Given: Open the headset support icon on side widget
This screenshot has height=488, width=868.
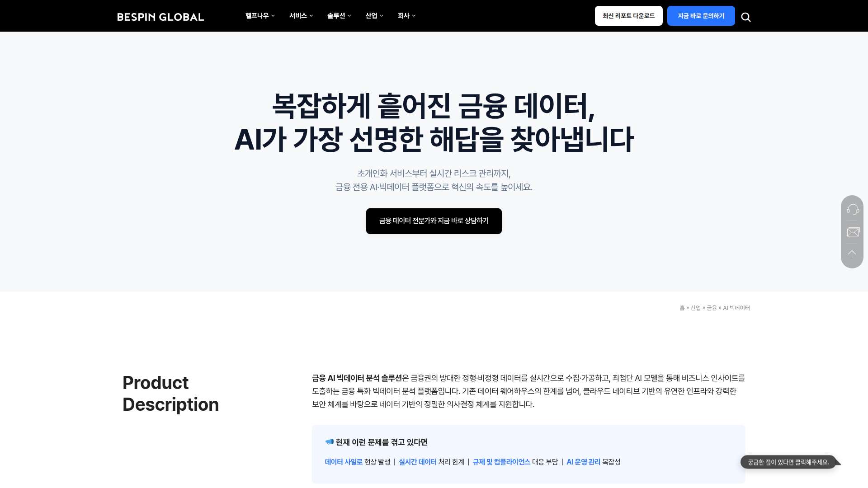Looking at the screenshot, I should [x=853, y=210].
